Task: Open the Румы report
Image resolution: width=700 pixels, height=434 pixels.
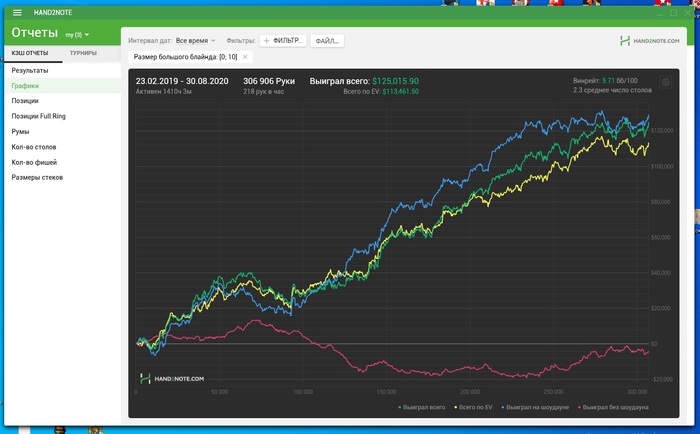Action: [62, 132]
